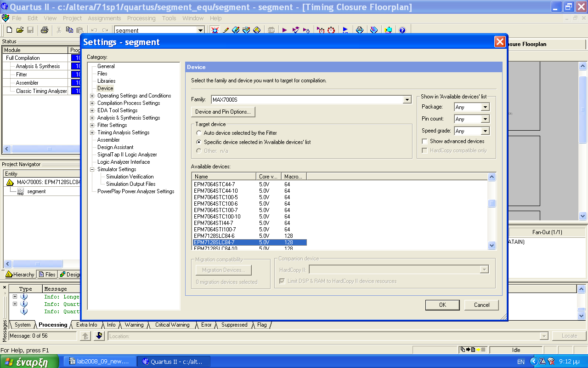Click the warning icon beside MAX7000S entity
The height and width of the screenshot is (368, 588).
(10, 182)
